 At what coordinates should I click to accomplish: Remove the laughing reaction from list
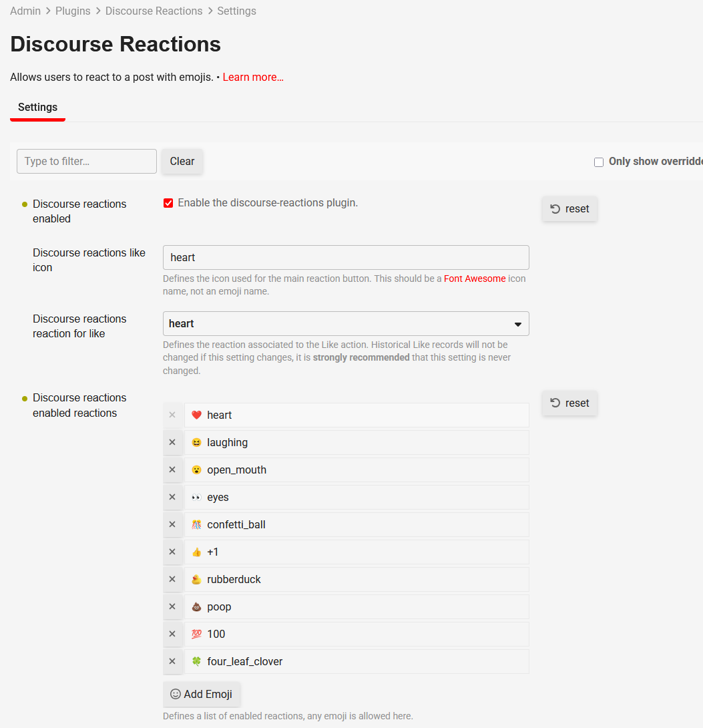(x=172, y=442)
